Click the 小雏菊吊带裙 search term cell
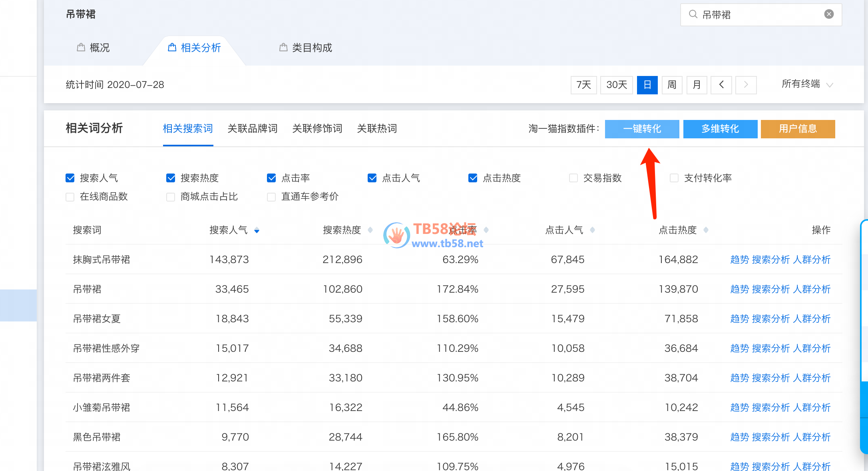This screenshot has height=471, width=868. [x=102, y=407]
